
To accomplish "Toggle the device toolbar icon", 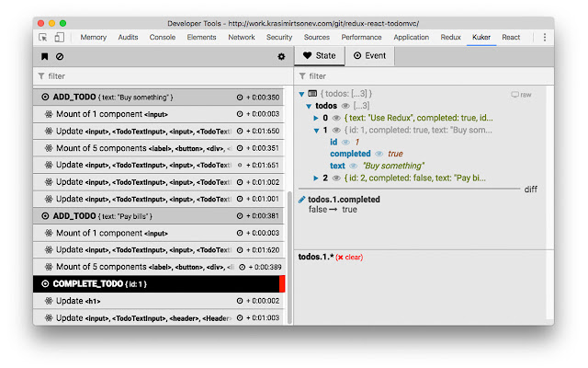I will tap(59, 38).
